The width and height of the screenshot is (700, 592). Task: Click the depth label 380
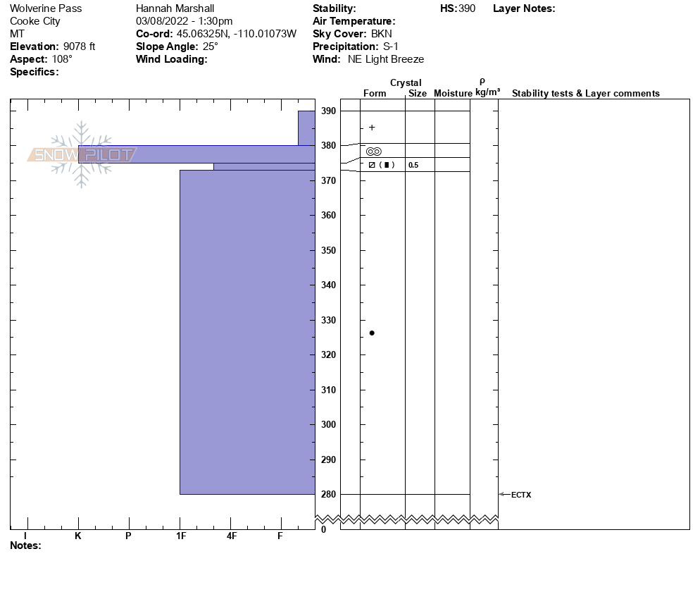point(329,146)
